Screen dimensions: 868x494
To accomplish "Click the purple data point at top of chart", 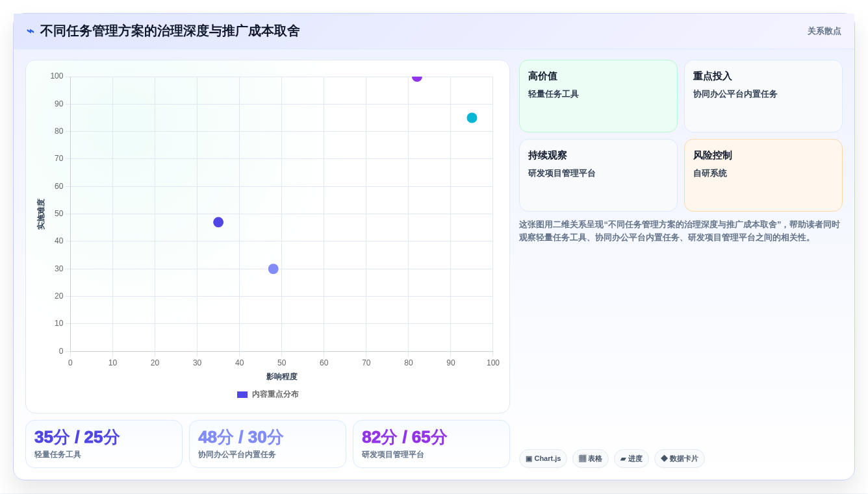I will click(x=417, y=78).
